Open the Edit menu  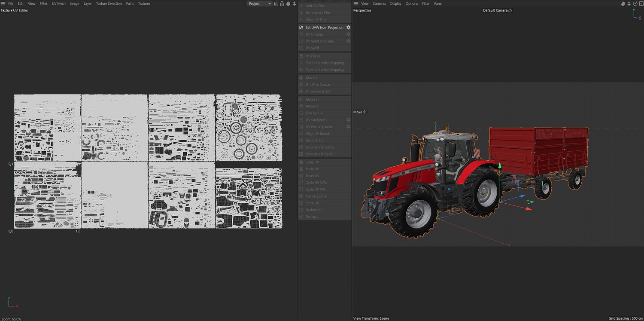click(x=21, y=3)
